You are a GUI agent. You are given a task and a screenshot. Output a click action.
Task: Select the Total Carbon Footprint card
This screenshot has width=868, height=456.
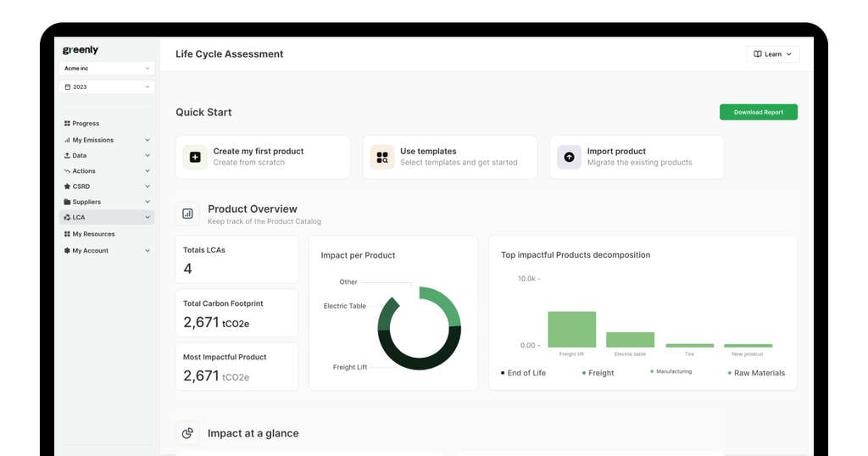click(x=236, y=313)
